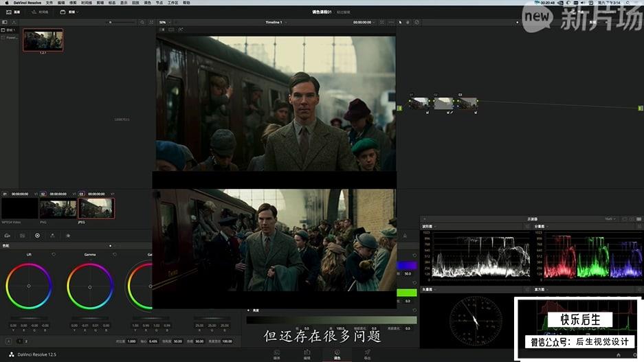Open vectorscope settings icon
This screenshot has height=362, width=644.
528,290
